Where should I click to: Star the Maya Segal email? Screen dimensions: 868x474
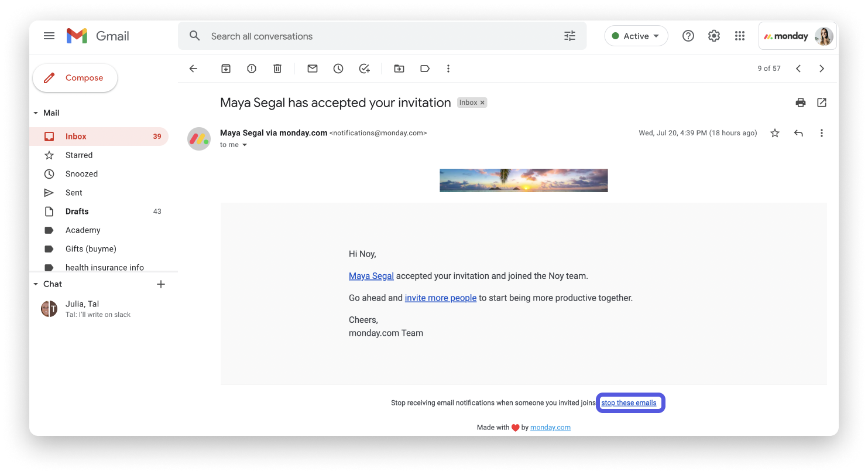coord(775,133)
